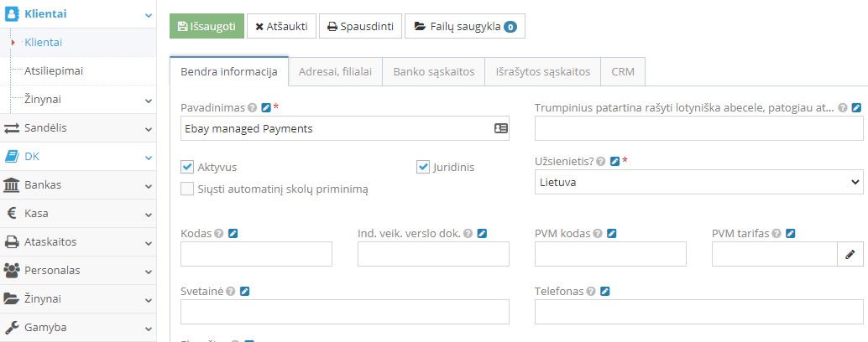Click the Klientai contacts icon in sidebar
This screenshot has height=342, width=868.
pos(12,13)
